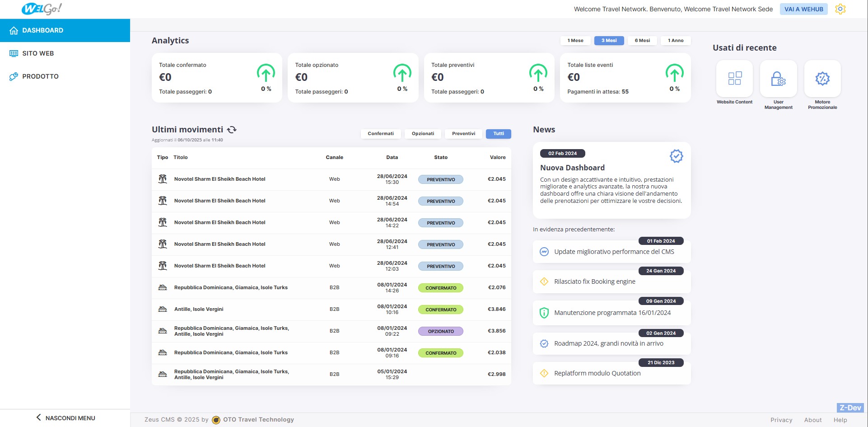Click the shield icon for Manutenzione programmata

[x=544, y=313]
